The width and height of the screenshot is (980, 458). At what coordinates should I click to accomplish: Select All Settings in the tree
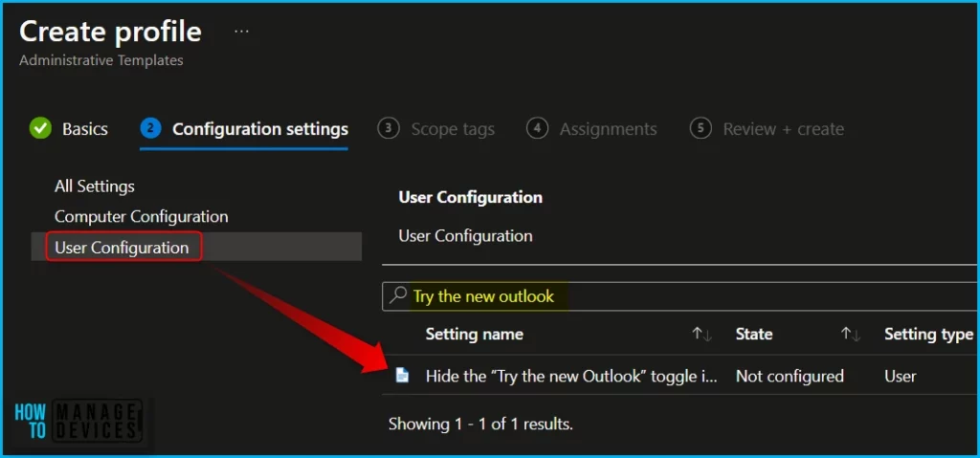coord(95,186)
